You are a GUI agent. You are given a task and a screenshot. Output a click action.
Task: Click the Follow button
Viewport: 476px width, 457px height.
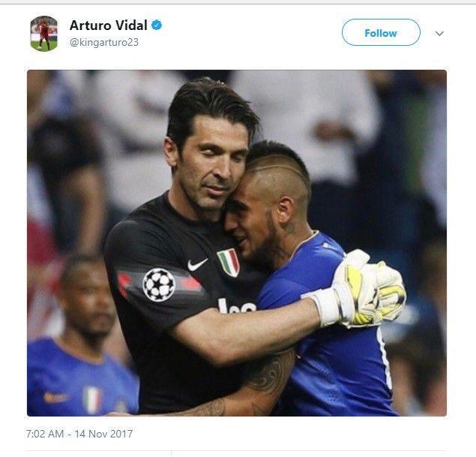[x=381, y=32]
